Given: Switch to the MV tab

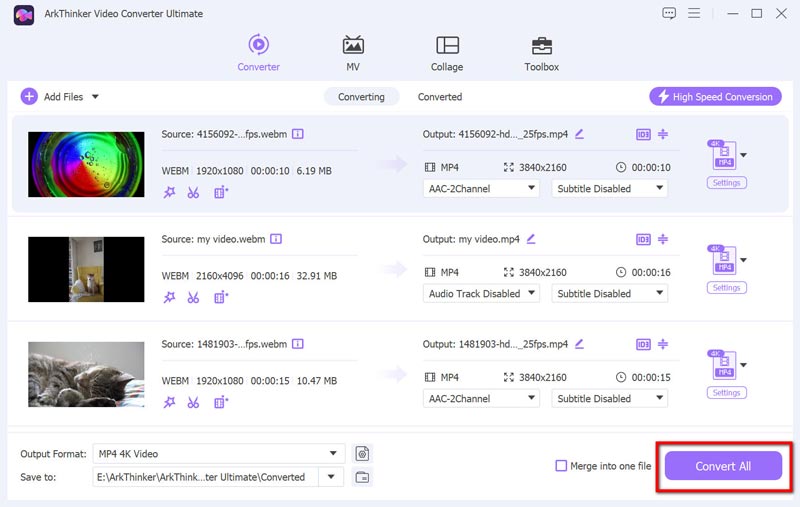Looking at the screenshot, I should click(x=353, y=53).
